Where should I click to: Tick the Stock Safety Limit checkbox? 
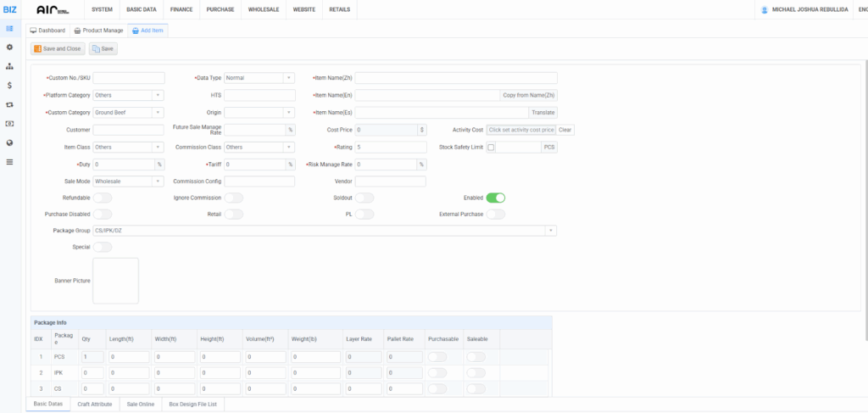pyautogui.click(x=492, y=148)
